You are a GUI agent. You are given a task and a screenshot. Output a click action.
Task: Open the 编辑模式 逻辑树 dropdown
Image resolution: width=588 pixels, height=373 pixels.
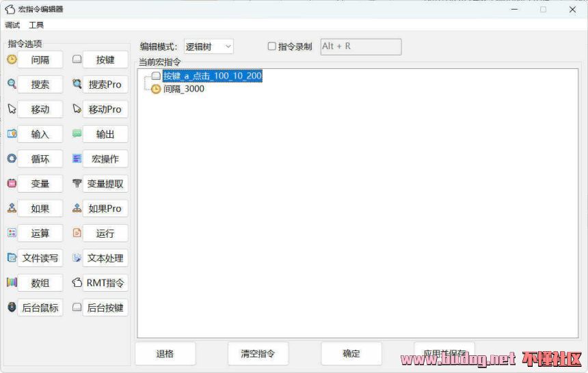point(209,46)
